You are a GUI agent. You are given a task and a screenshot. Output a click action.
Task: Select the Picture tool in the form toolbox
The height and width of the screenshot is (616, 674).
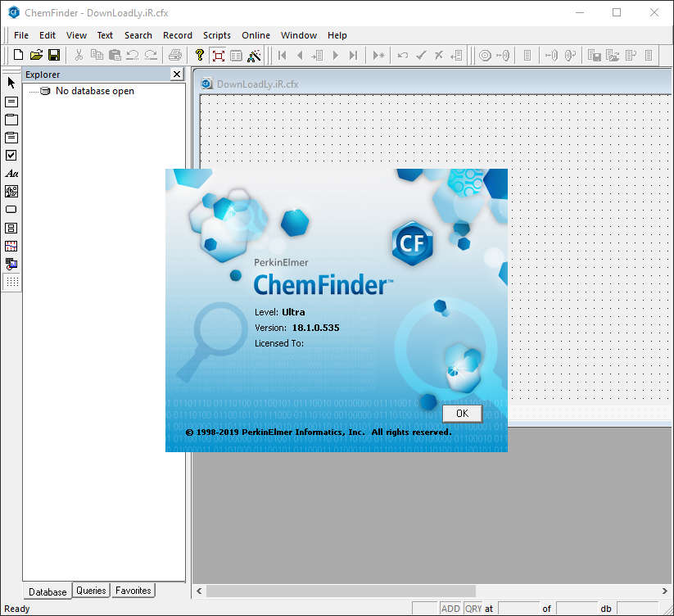coord(11,192)
